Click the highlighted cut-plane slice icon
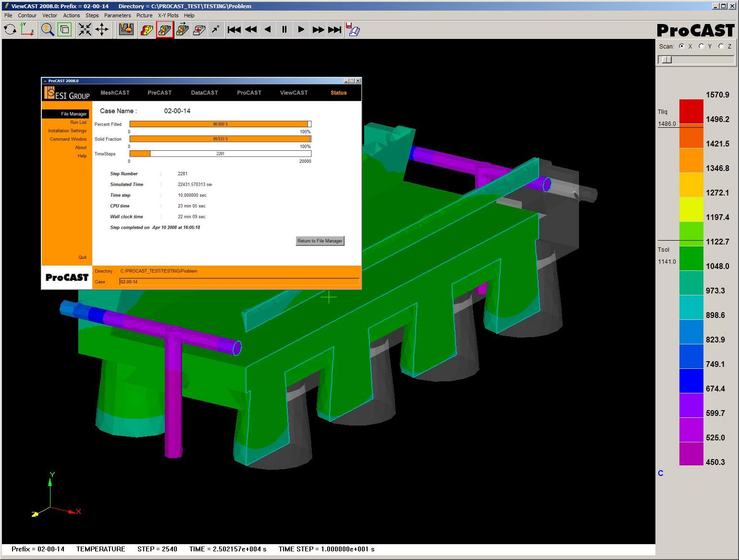The width and height of the screenshot is (739, 560). (x=164, y=30)
